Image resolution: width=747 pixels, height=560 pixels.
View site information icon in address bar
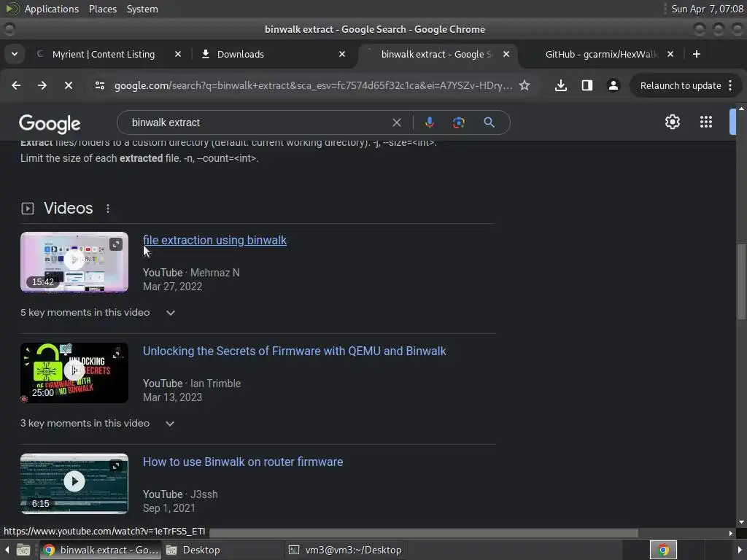click(x=99, y=86)
